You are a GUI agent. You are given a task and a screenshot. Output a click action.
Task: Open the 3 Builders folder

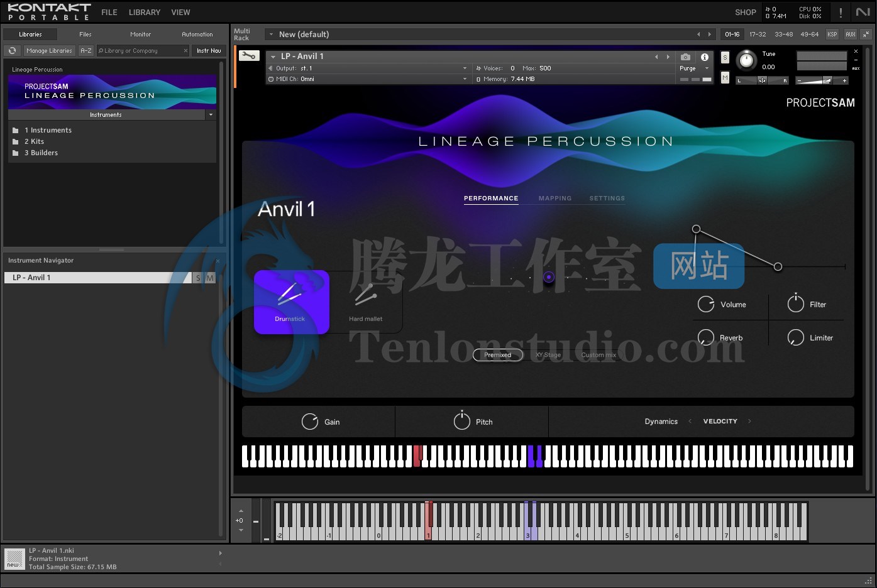click(x=41, y=153)
